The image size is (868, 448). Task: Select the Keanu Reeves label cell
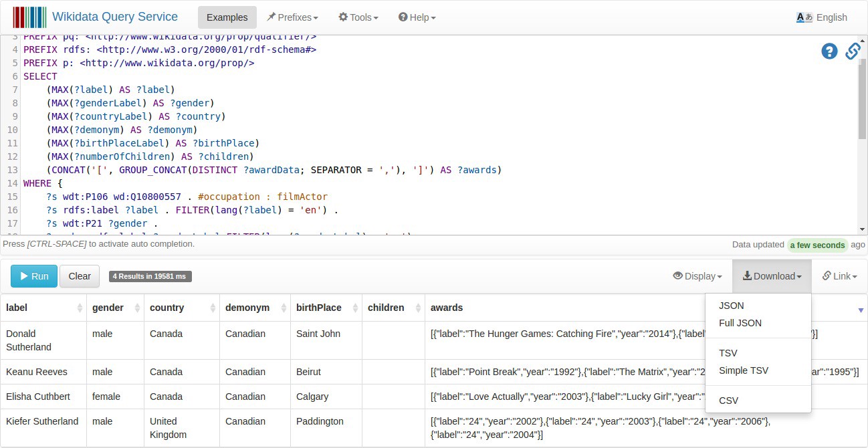coord(43,372)
